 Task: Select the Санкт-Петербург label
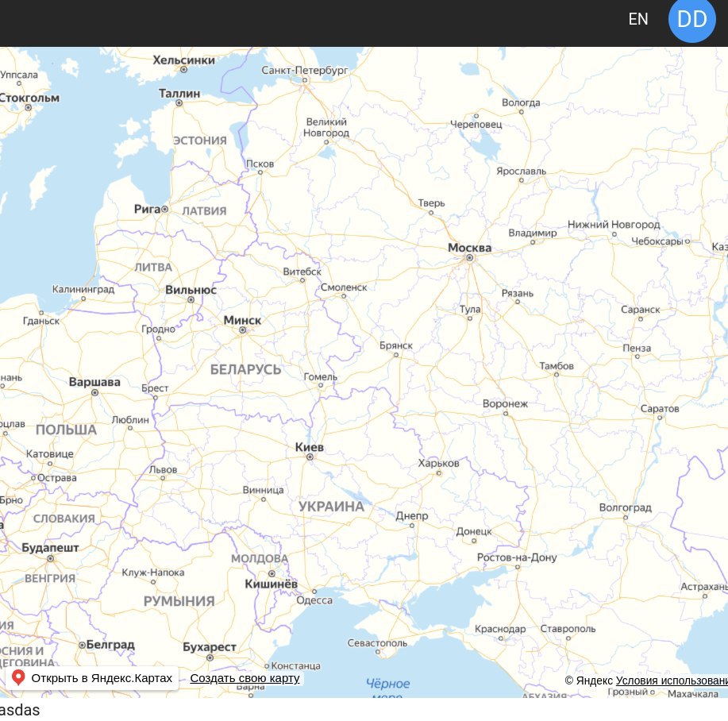pyautogui.click(x=305, y=70)
